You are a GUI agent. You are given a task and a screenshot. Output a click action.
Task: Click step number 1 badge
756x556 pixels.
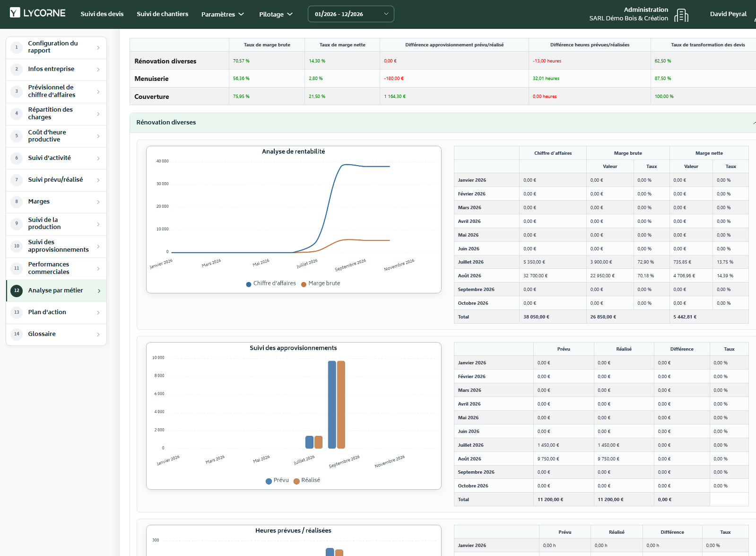17,47
